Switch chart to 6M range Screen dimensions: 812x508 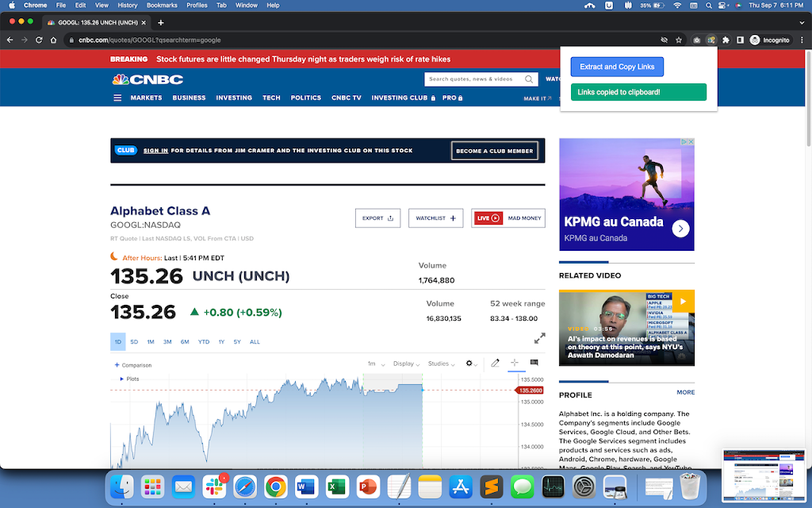click(185, 341)
